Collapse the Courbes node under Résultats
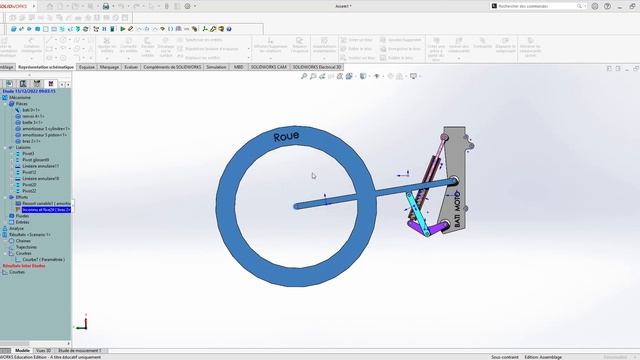Image resolution: width=640 pixels, height=360 pixels. (x=6, y=253)
